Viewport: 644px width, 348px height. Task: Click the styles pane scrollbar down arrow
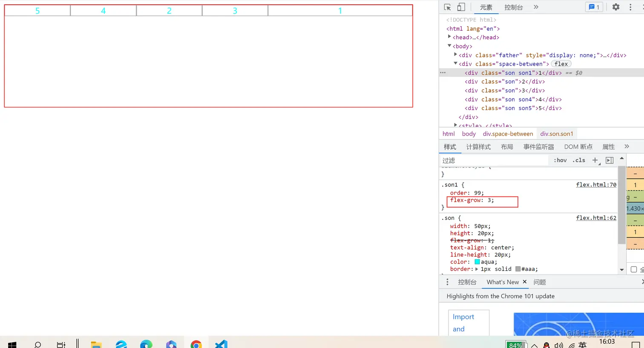pyautogui.click(x=622, y=270)
